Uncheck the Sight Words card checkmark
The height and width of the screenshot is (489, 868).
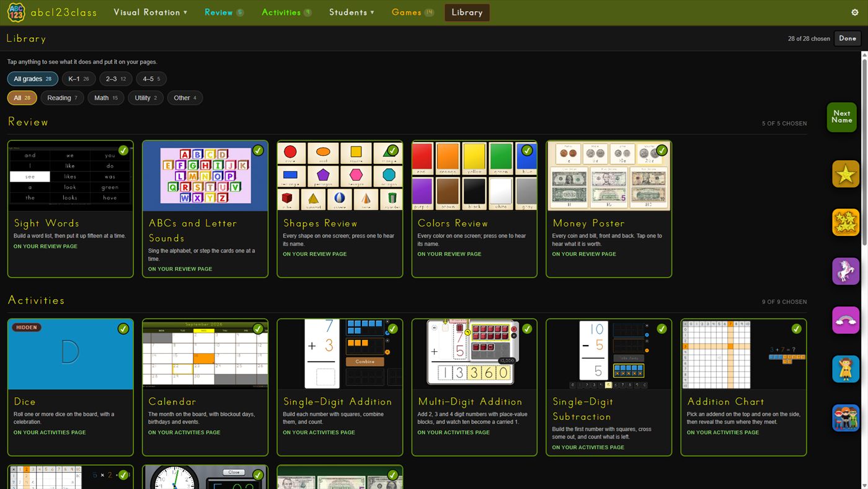point(123,150)
